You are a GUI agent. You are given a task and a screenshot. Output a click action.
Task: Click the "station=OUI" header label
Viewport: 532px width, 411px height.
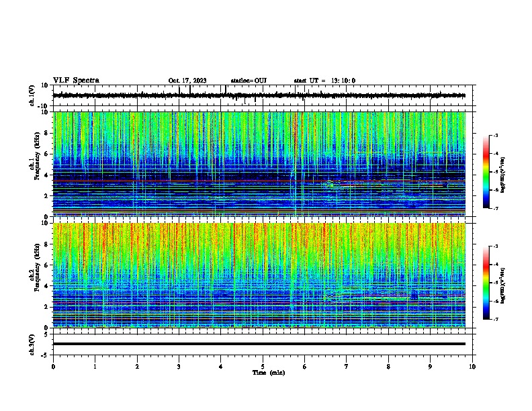249,81
